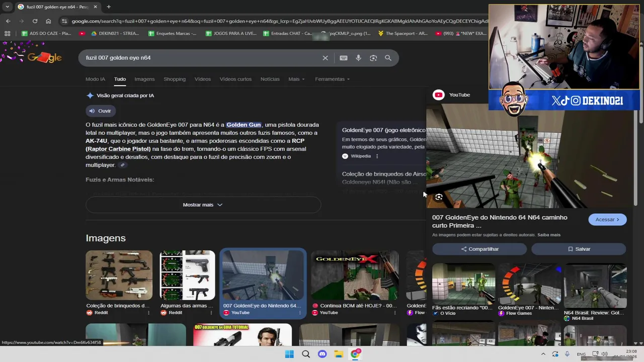Open options for first Reddit image result
The image size is (644, 362).
click(x=148, y=313)
